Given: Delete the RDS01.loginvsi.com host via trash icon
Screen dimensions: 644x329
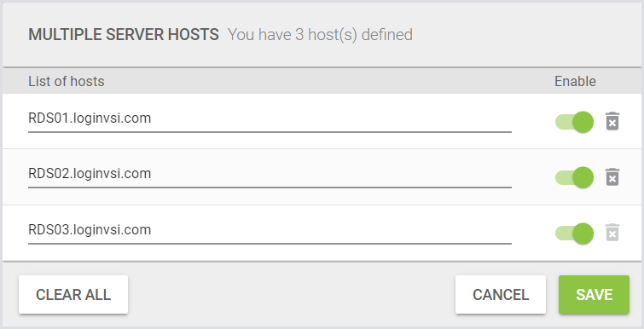Looking at the screenshot, I should tap(612, 121).
